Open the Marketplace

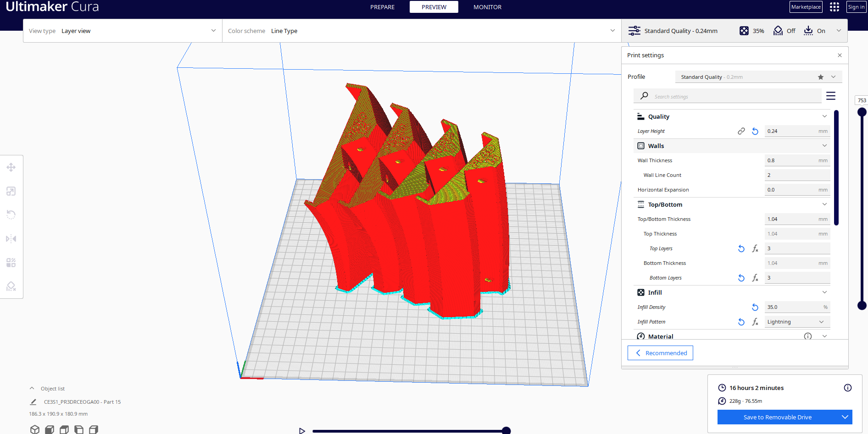pyautogui.click(x=806, y=7)
